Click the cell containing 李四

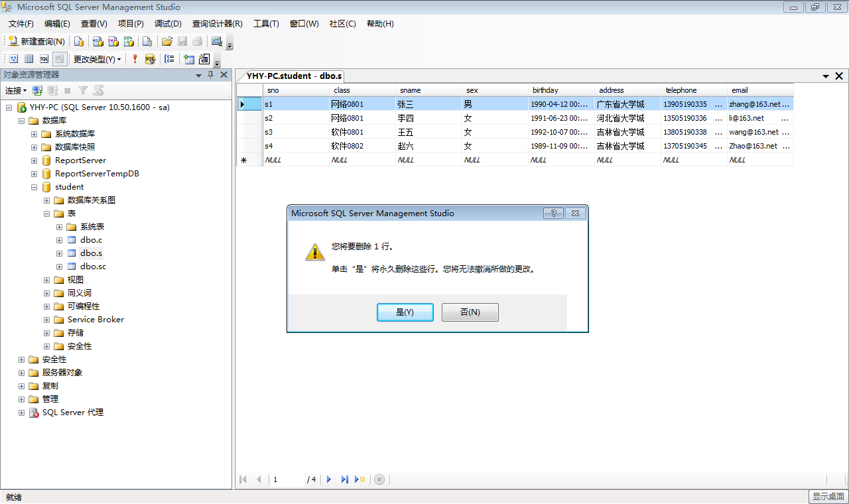[x=428, y=118]
